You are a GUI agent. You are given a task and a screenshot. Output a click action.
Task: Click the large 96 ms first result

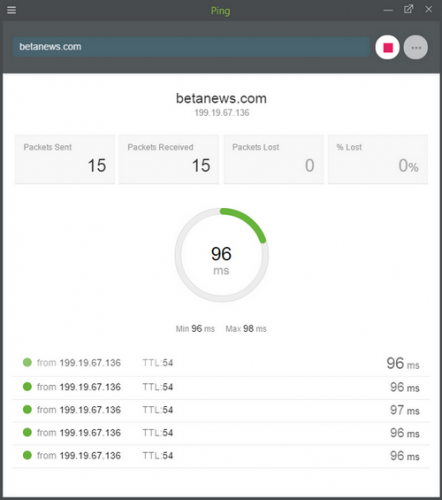click(x=403, y=363)
